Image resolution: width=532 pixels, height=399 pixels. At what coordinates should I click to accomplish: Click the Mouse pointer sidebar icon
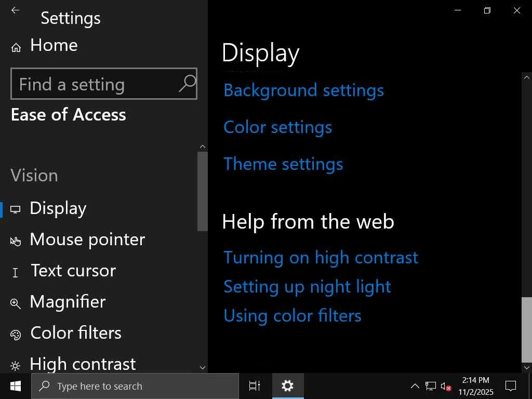[16, 241]
